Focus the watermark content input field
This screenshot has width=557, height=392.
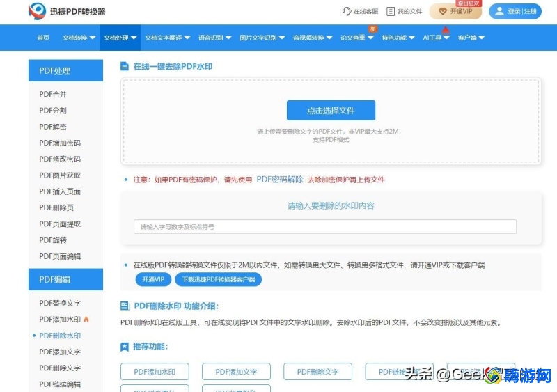(325, 227)
